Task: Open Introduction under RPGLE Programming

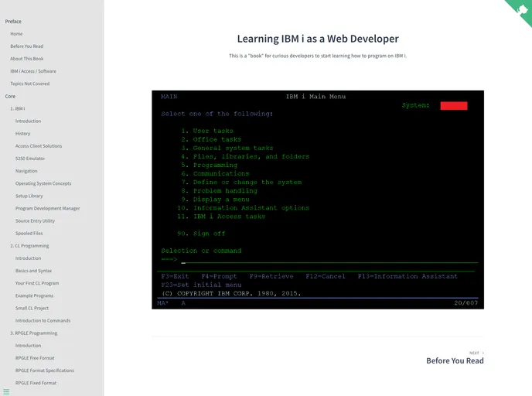Action: [28, 346]
